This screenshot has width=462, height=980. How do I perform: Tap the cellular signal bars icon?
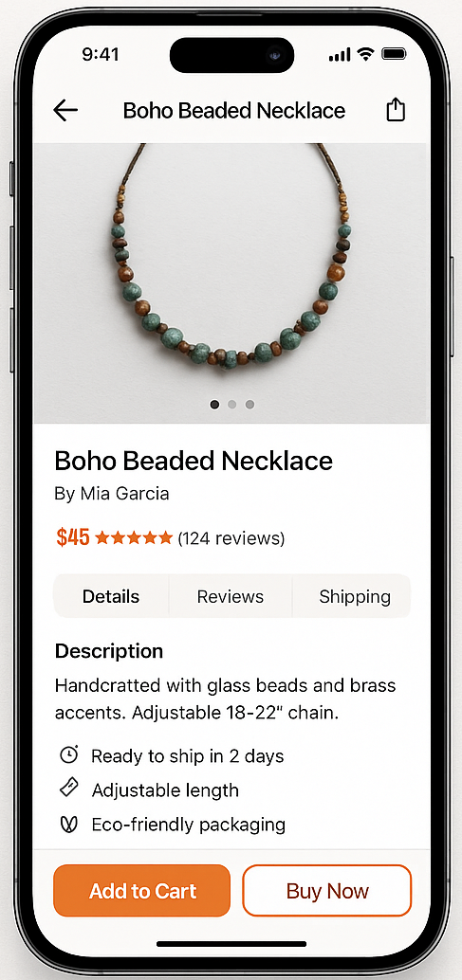pos(340,55)
